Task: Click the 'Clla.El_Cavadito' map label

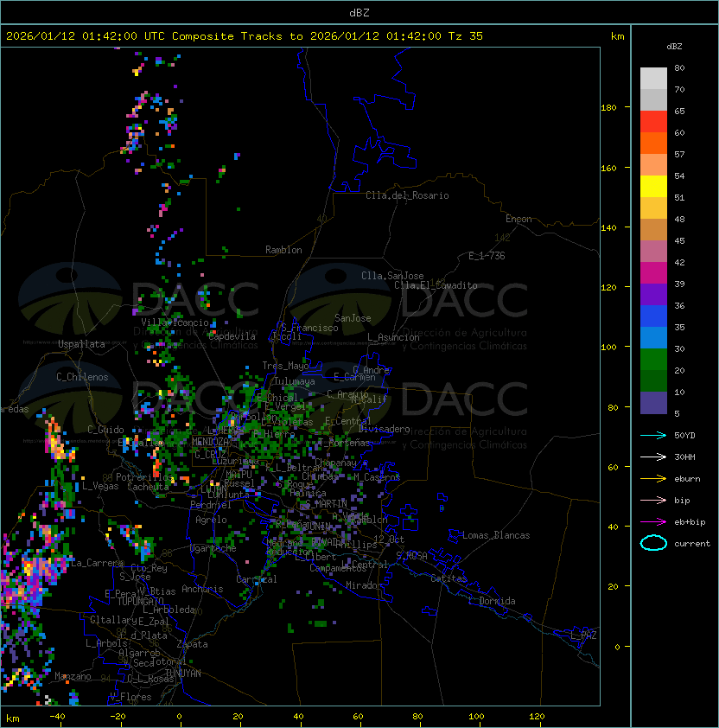Action: click(436, 285)
